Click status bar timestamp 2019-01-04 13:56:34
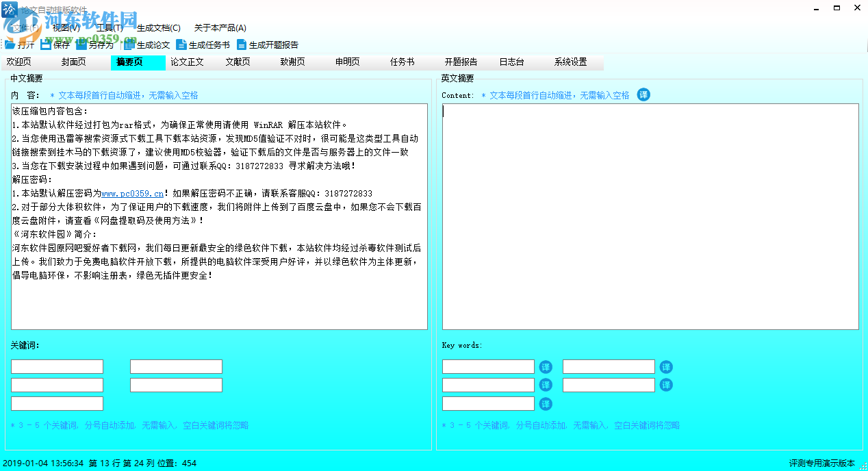Image resolution: width=868 pixels, height=471 pixels. pos(43,463)
